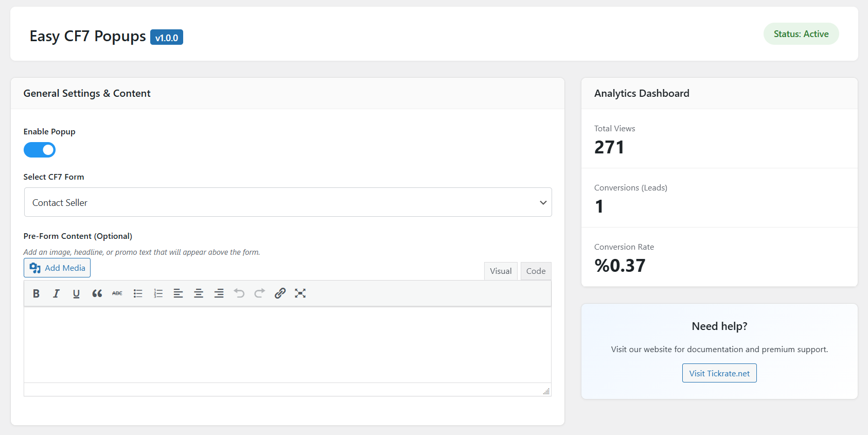This screenshot has width=868, height=435.
Task: Insert a blockquote using the quote icon
Action: 97,293
